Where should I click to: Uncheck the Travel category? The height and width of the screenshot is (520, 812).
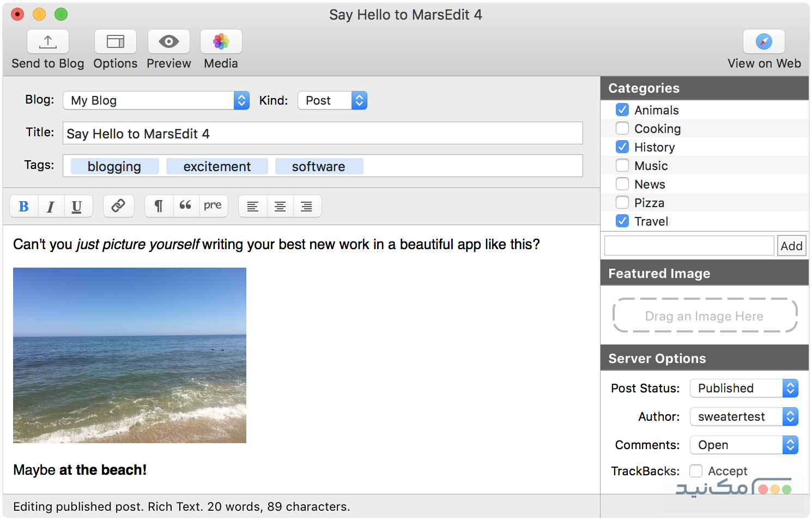pyautogui.click(x=622, y=221)
